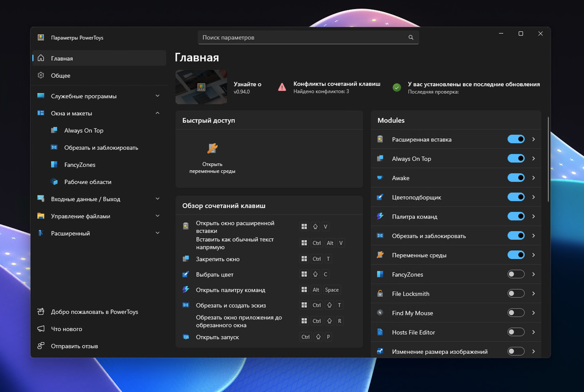Image resolution: width=584 pixels, height=392 pixels.
Task: Enable the FancyZones module toggle
Action: click(516, 274)
